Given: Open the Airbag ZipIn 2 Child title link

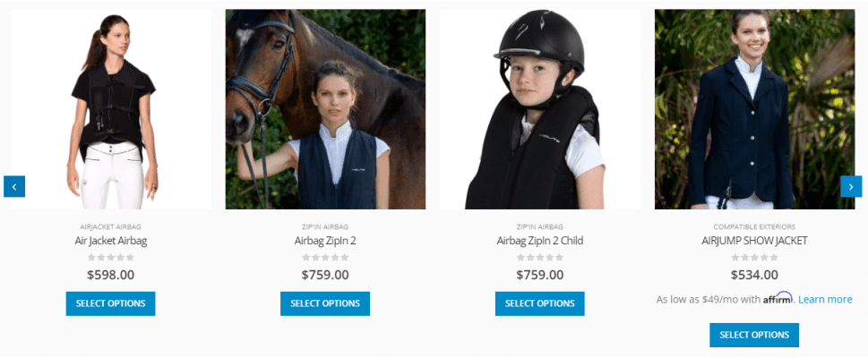Looking at the screenshot, I should pos(540,241).
